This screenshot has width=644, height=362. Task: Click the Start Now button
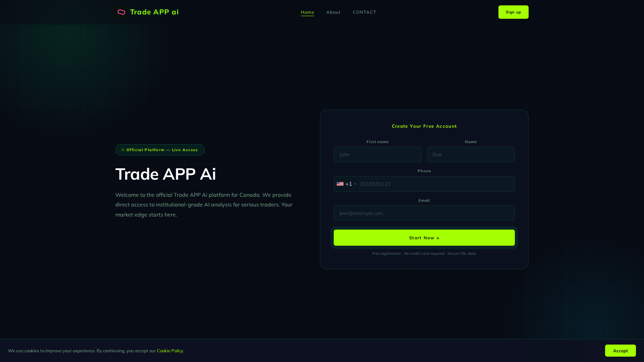[x=424, y=238]
